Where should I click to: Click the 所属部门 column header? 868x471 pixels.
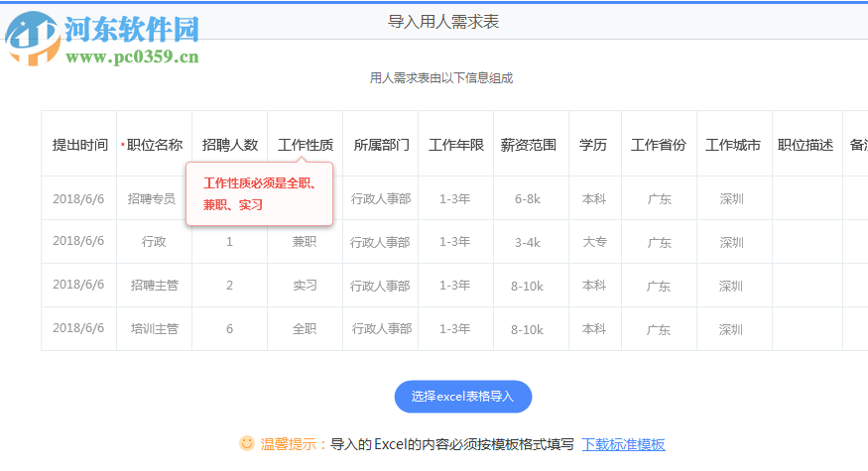click(x=381, y=145)
